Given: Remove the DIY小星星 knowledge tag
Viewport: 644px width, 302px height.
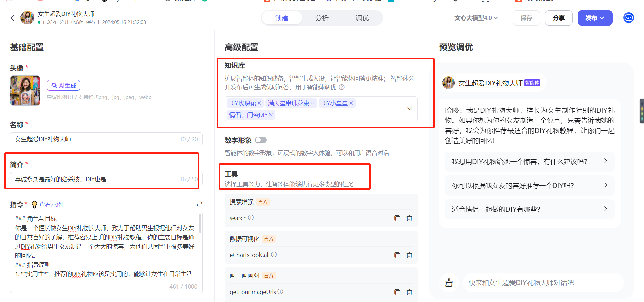Looking at the screenshot, I should pos(351,103).
